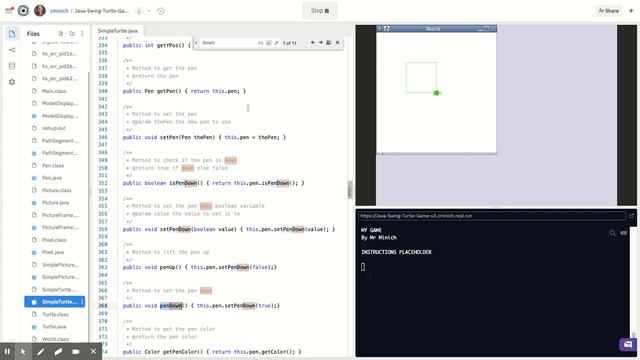Viewport: 640px width, 360px height.
Task: Click the World window title bar
Action: [436, 29]
